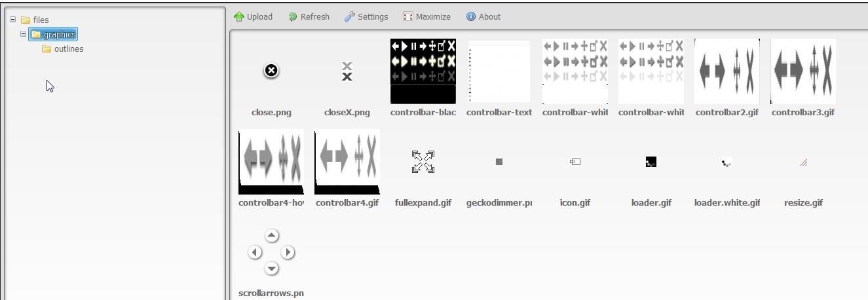Click the Refresh icon in toolbar
Screen dimensions: 868x300
(293, 17)
